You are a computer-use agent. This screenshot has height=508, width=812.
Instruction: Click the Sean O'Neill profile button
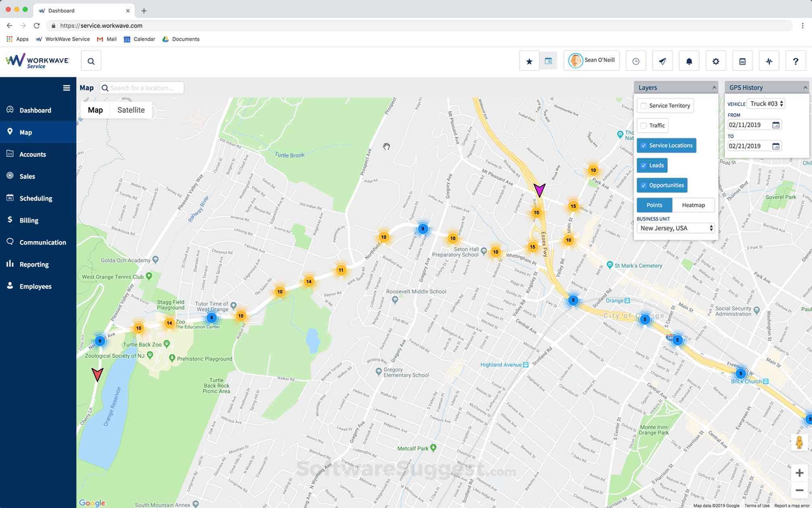click(x=591, y=60)
